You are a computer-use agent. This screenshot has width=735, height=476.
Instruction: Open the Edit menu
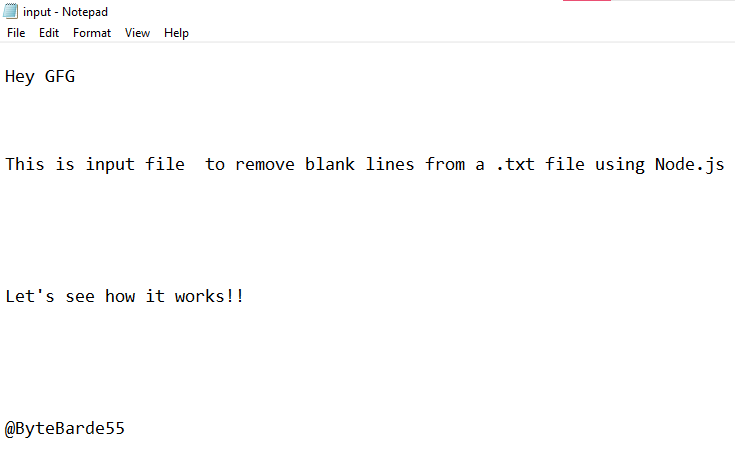coord(49,33)
